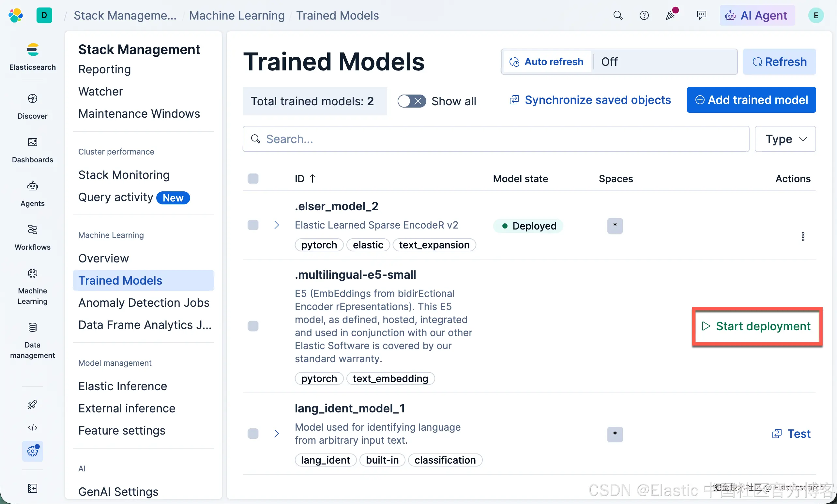Open the global search magnifier icon
Image resolution: width=837 pixels, height=504 pixels.
pos(618,15)
